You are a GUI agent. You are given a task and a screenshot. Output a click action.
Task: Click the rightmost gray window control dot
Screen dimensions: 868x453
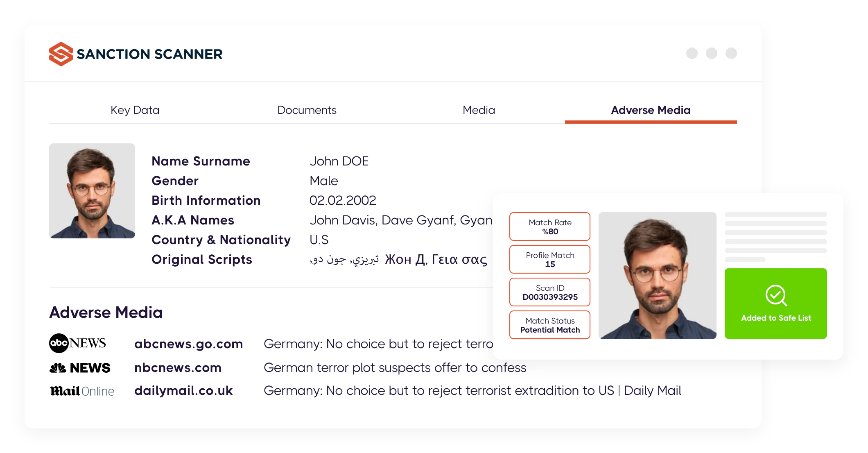[731, 53]
